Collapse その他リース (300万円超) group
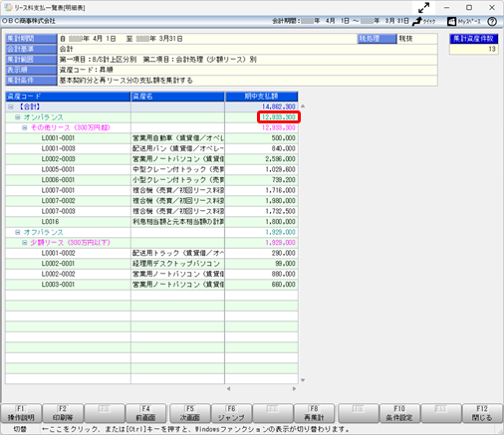The image size is (504, 435). [x=25, y=127]
